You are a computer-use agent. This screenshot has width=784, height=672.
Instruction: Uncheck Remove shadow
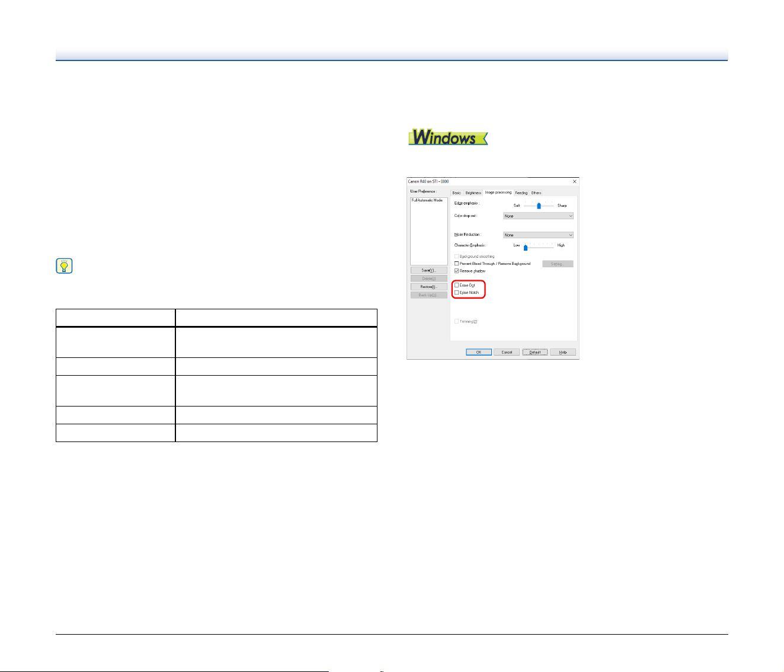click(x=456, y=271)
